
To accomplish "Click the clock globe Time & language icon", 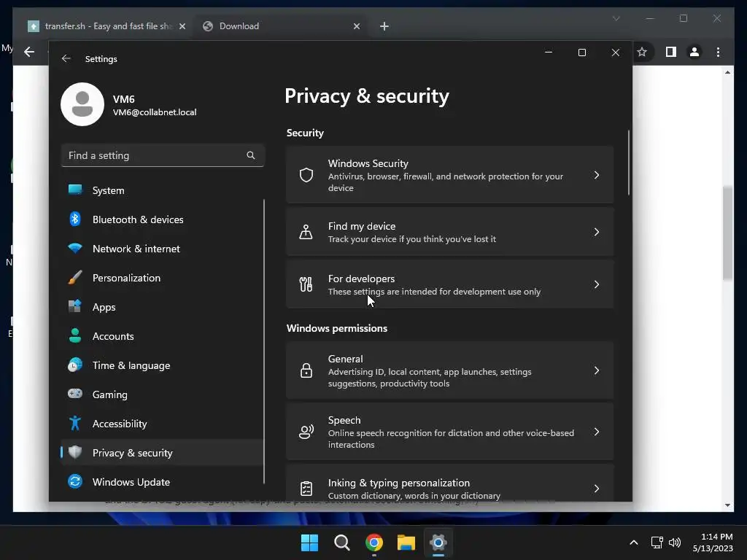I will point(75,365).
